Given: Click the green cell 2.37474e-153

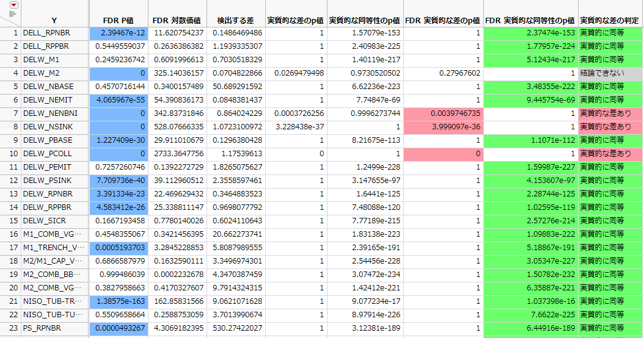Looking at the screenshot, I should coord(530,33).
